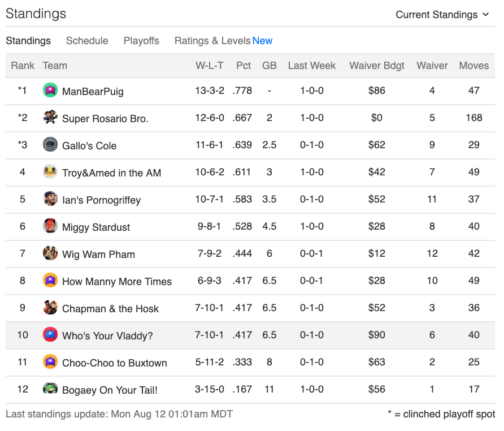This screenshot has width=504, height=431.
Task: Click the Moves column header
Action: (474, 66)
